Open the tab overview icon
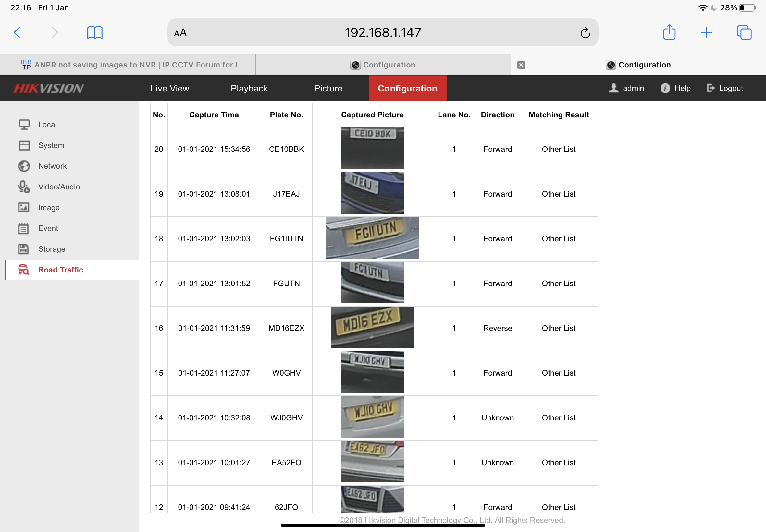 tap(744, 32)
